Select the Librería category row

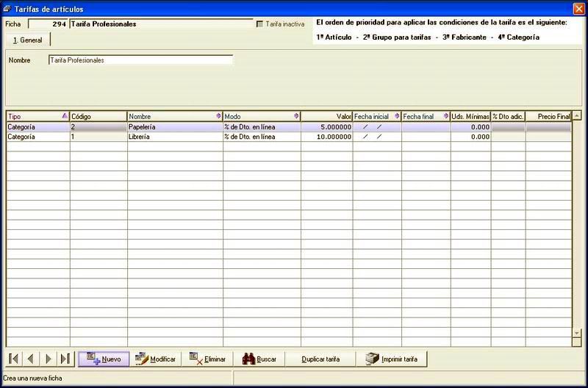(x=289, y=137)
